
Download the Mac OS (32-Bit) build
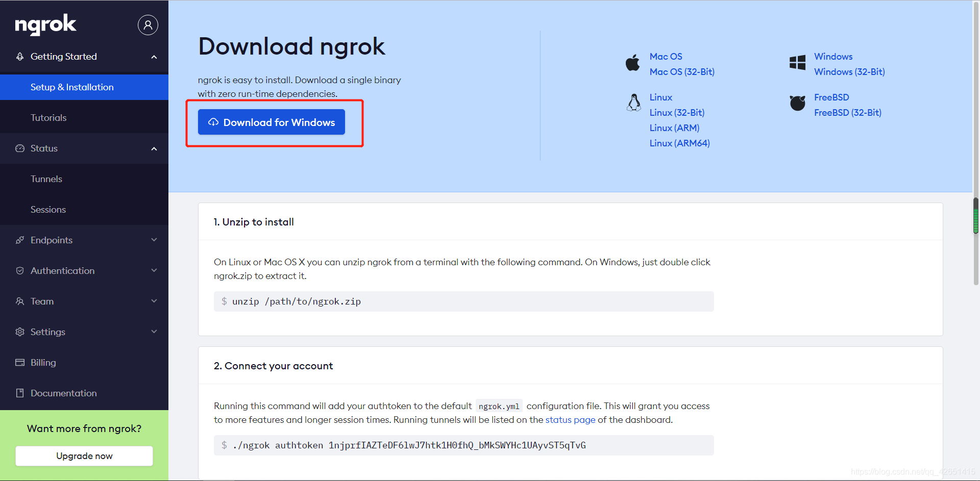(682, 72)
